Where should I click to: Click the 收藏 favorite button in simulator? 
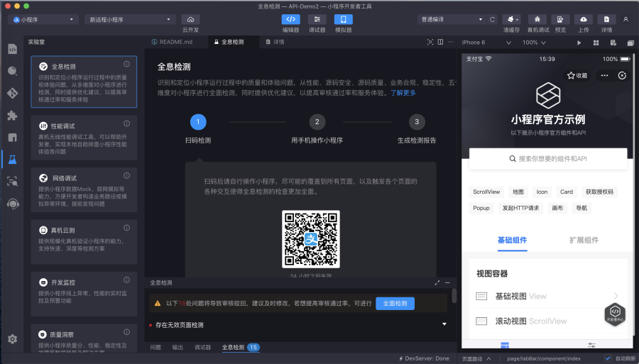point(577,75)
